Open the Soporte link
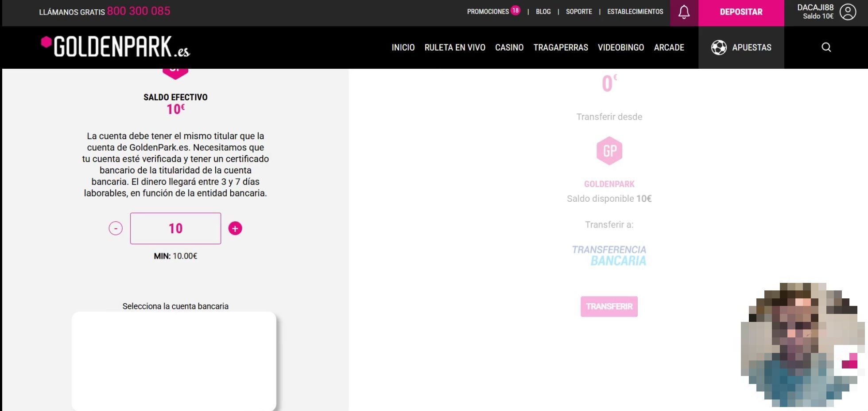 pos(579,12)
